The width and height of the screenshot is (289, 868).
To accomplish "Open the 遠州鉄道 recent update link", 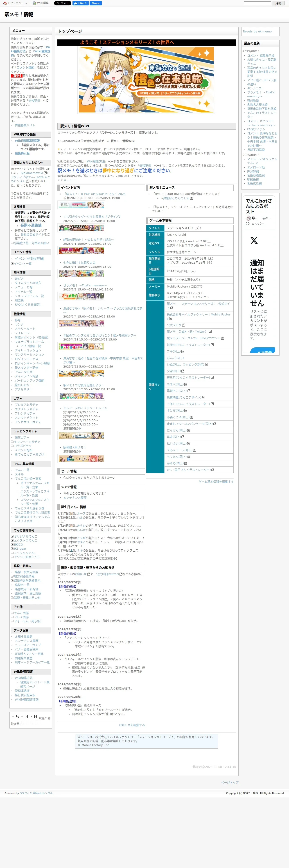I will coord(253,101).
